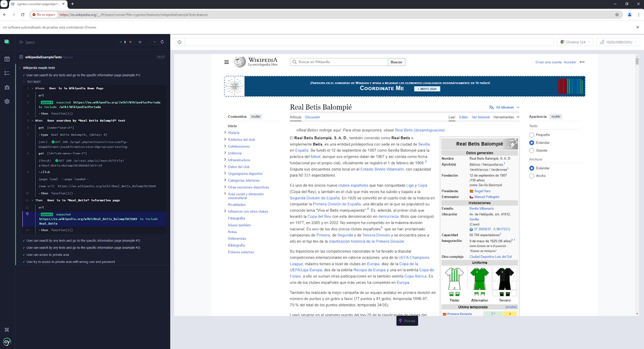Open the Runs panel in the sidebar
The height and width of the screenshot is (349, 644).
(7, 73)
